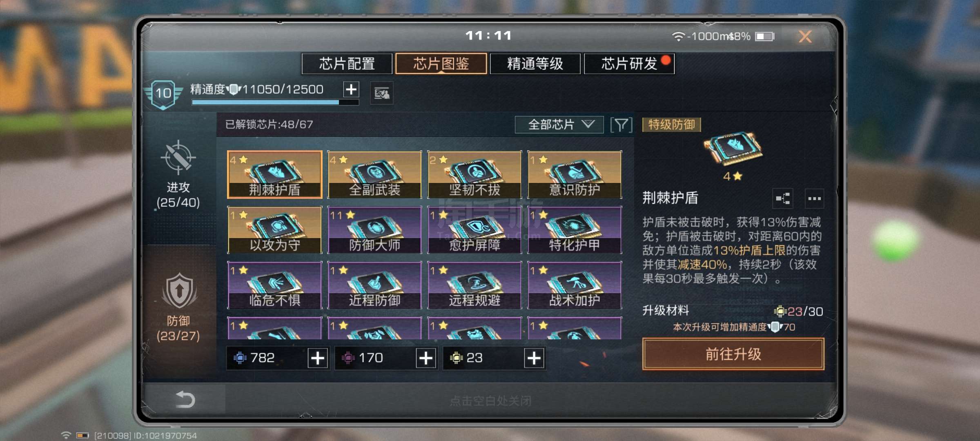Screen dimensions: 980x441
Task: Select the 战术加护 chip card
Action: (x=575, y=285)
